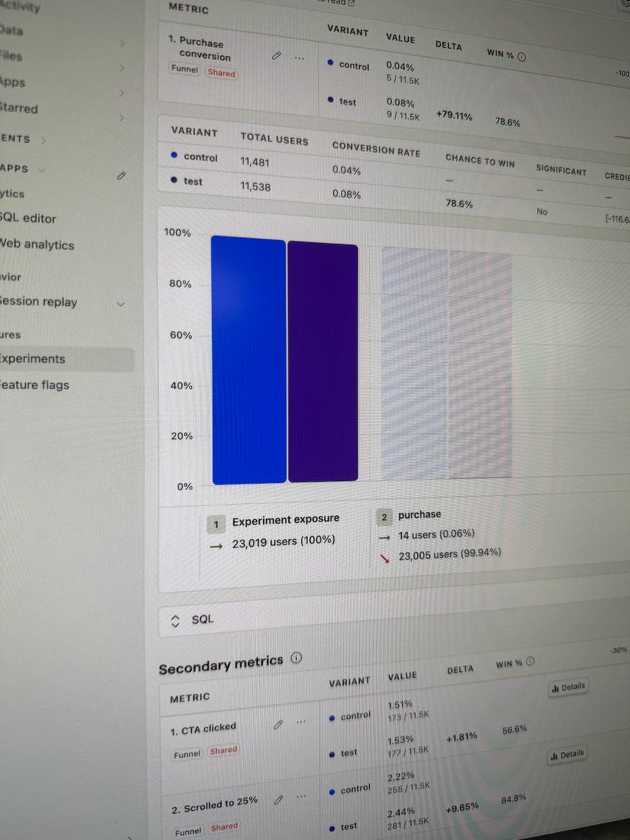Open Starred in the sidebar

pyautogui.click(x=19, y=109)
